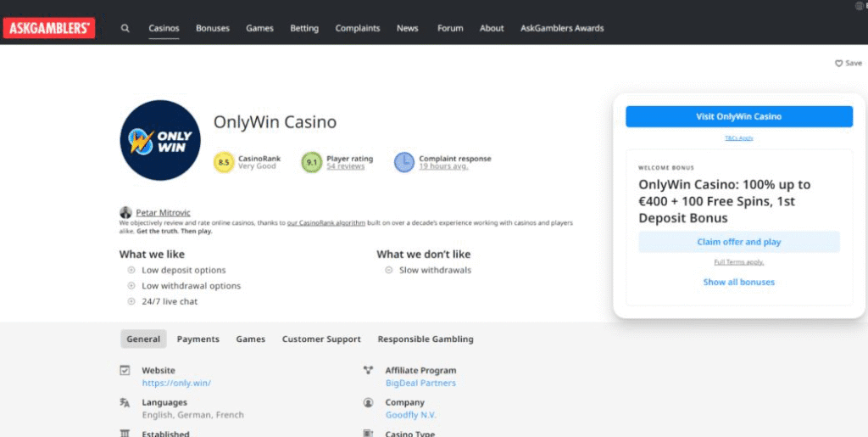Image resolution: width=868 pixels, height=437 pixels.
Task: Switch to the Payments tab
Action: (x=198, y=339)
